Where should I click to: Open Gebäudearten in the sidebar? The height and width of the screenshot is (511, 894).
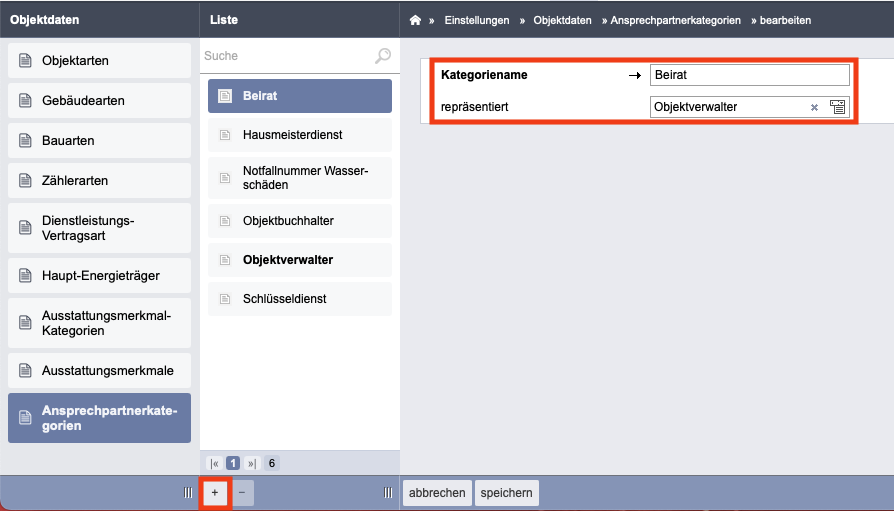(x=99, y=100)
